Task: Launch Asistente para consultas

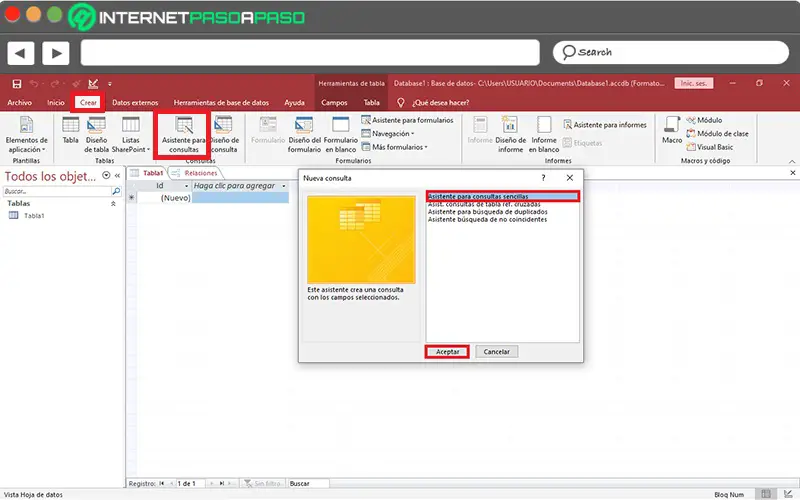Action: point(184,135)
